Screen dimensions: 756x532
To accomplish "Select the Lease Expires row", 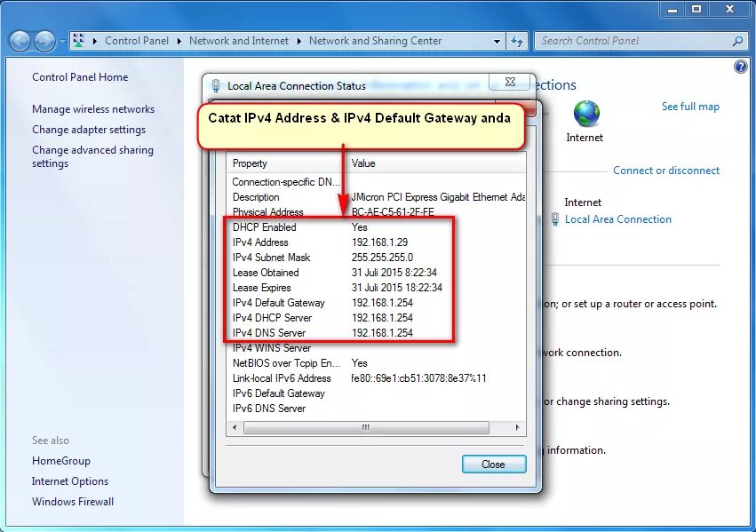I will (376, 288).
